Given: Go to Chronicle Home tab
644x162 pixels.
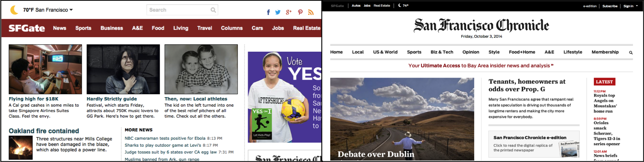Looking at the screenshot, I should coord(336,52).
